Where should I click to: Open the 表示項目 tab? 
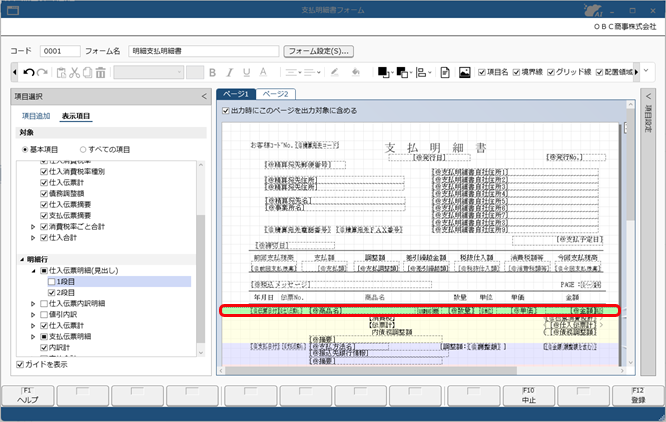(x=76, y=116)
